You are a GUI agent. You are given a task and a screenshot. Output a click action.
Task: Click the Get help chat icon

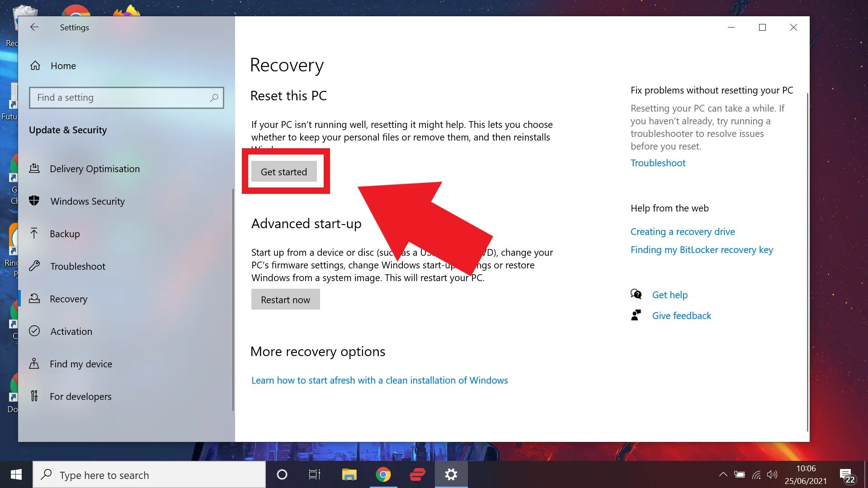tap(636, 295)
